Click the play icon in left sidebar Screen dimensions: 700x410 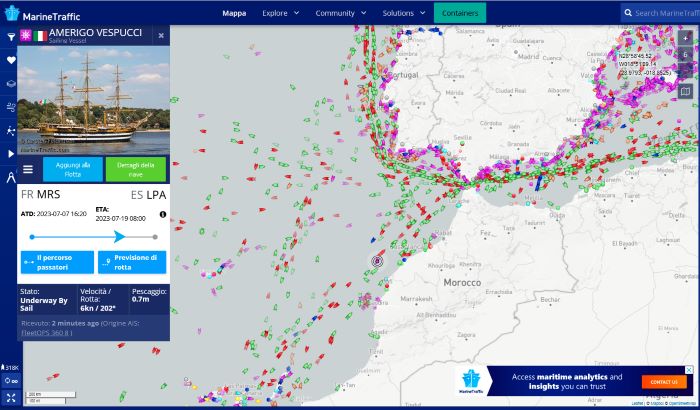pos(10,154)
